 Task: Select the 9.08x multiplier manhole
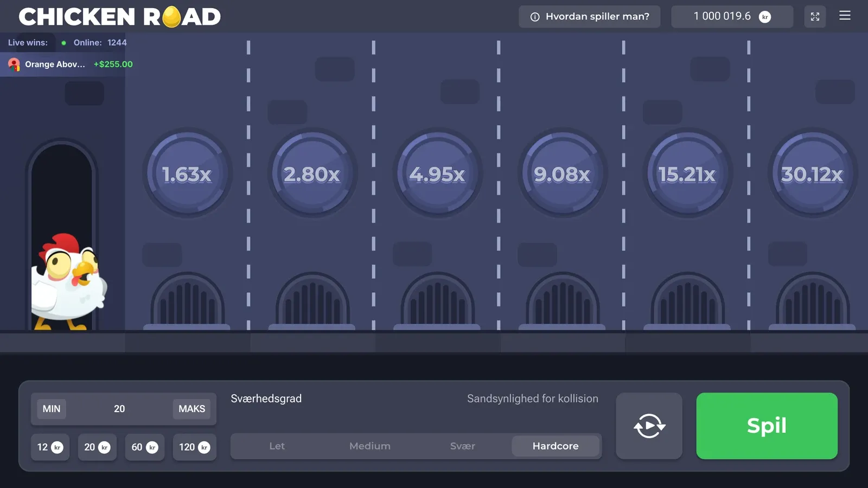562,174
